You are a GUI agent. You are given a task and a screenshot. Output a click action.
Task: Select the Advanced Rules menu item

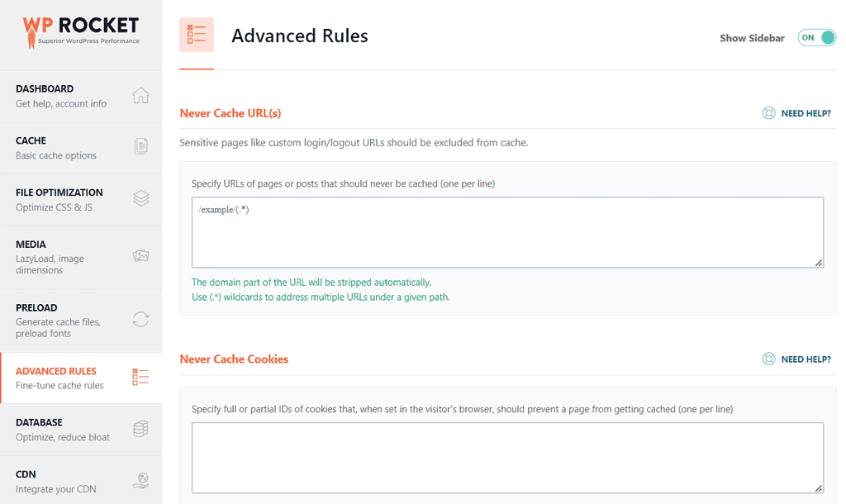click(81, 378)
